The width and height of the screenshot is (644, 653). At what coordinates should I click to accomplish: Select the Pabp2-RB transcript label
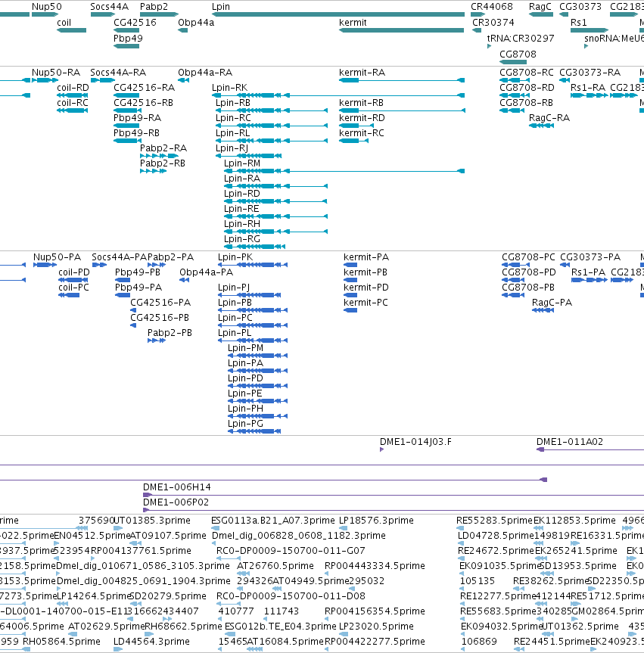point(163,163)
